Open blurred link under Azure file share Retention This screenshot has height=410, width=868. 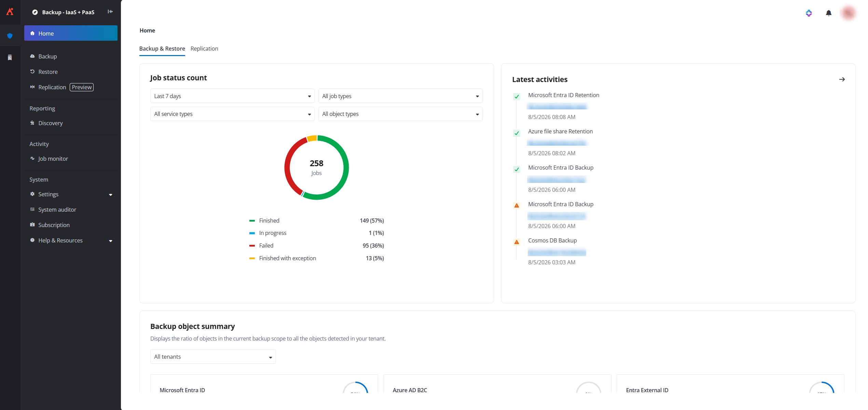click(557, 143)
